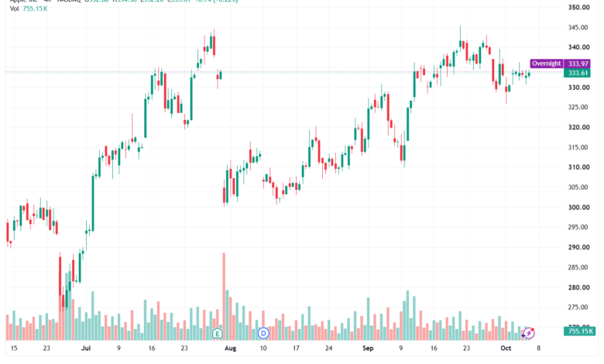Click the Vol 755.15K value in legend
The width and height of the screenshot is (604, 364).
point(35,9)
